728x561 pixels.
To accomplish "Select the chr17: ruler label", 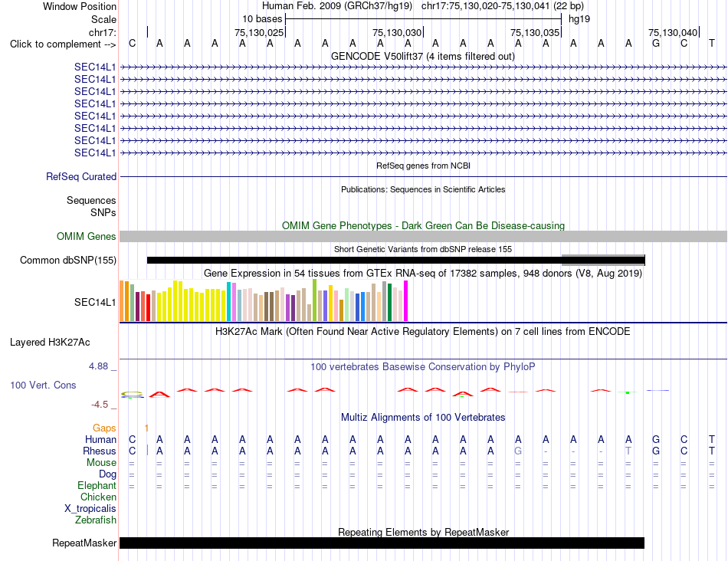I will [x=102, y=32].
